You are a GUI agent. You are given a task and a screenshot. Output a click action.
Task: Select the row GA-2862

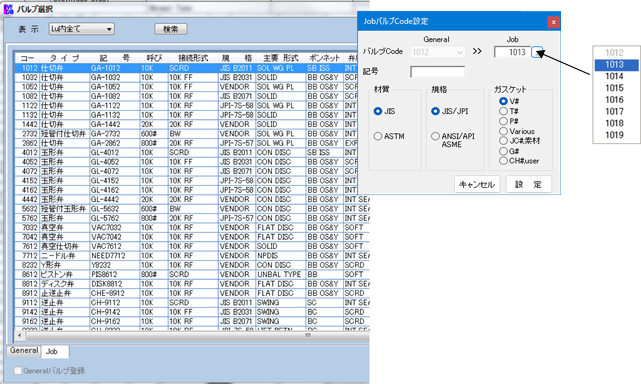click(x=192, y=143)
